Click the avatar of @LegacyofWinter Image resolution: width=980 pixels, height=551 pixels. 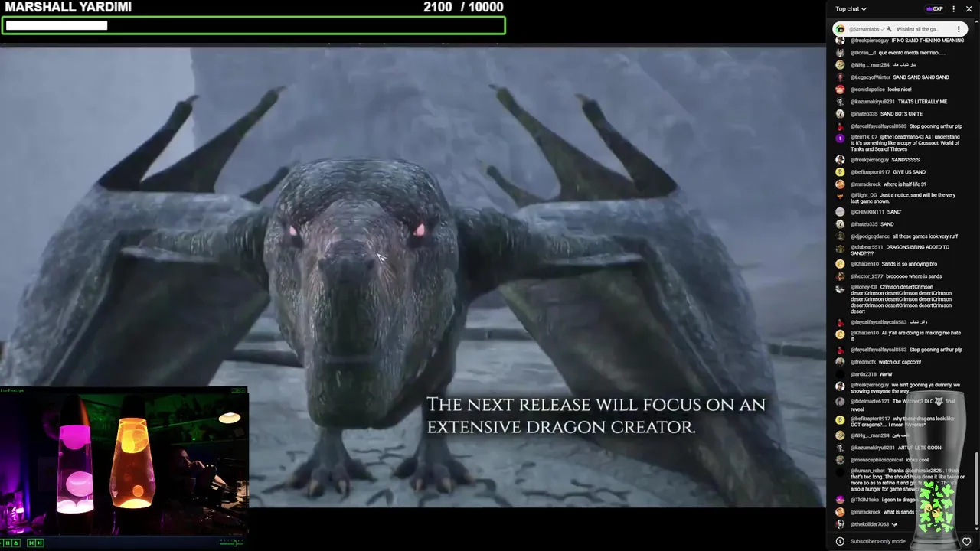point(840,77)
